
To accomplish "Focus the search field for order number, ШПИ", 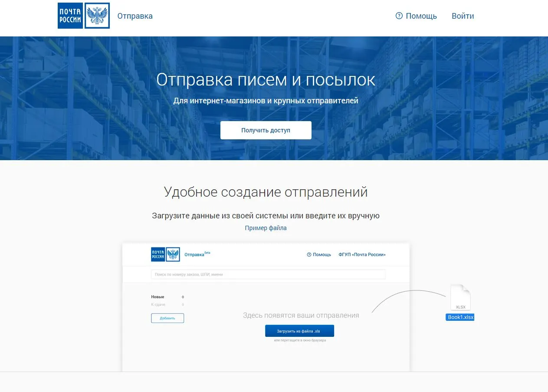I will (268, 274).
